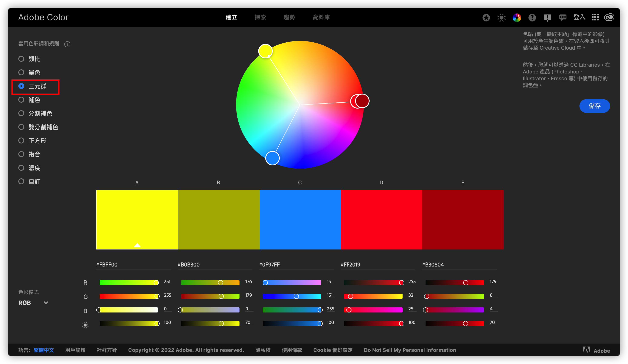Select the dark red handle on color wheel

pos(363,101)
